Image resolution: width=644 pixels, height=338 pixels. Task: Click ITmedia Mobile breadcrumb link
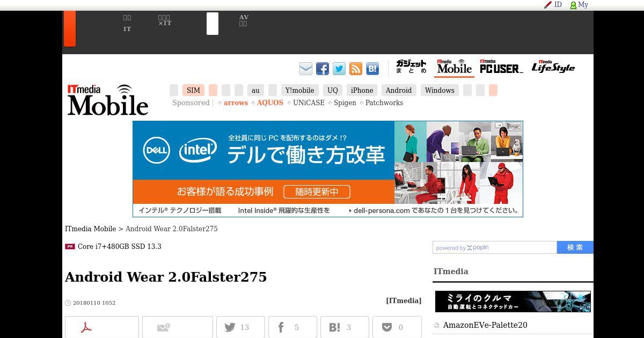pyautogui.click(x=90, y=229)
